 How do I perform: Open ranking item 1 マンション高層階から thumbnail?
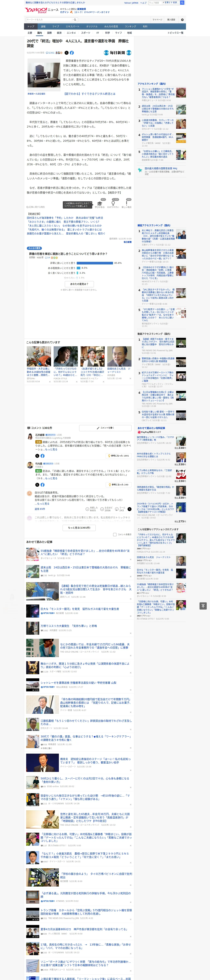coord(181,92)
